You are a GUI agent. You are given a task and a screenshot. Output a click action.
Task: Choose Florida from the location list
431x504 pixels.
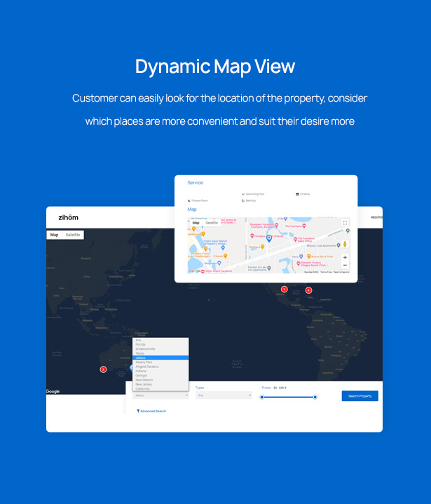point(141,344)
